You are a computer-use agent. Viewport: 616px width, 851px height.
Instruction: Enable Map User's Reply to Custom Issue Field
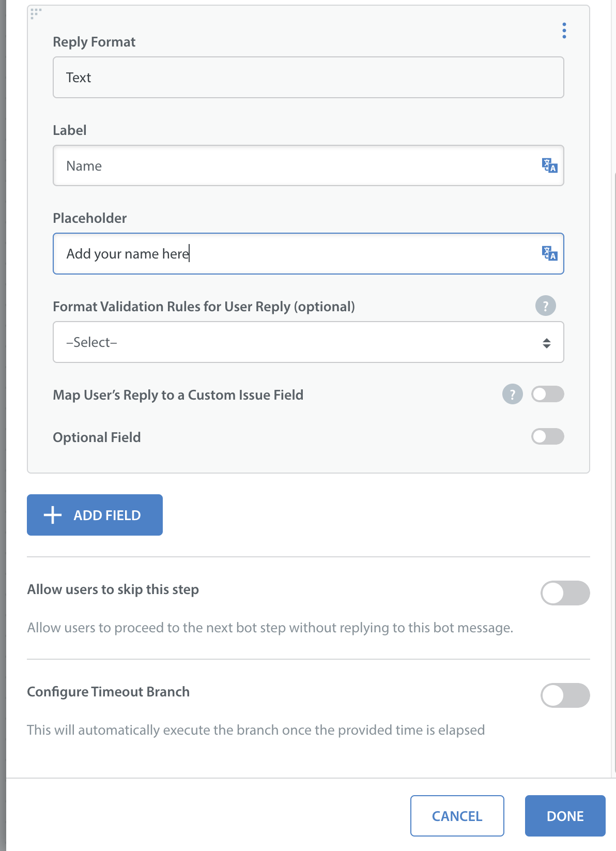tap(547, 394)
